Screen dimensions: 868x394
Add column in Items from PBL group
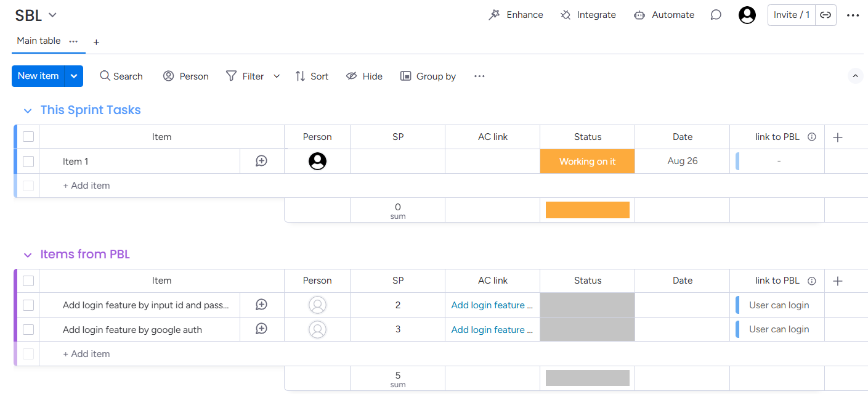pyautogui.click(x=837, y=281)
